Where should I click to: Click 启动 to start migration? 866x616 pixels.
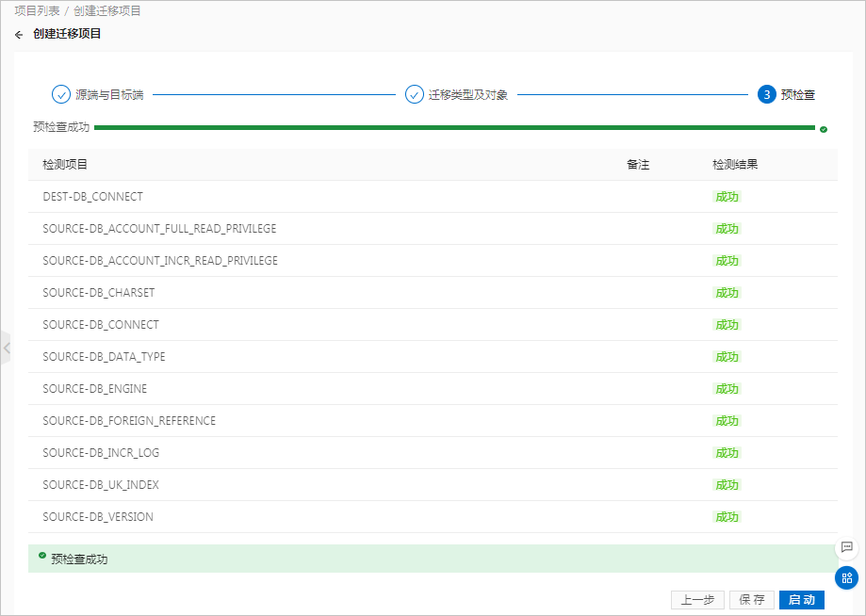click(801, 600)
